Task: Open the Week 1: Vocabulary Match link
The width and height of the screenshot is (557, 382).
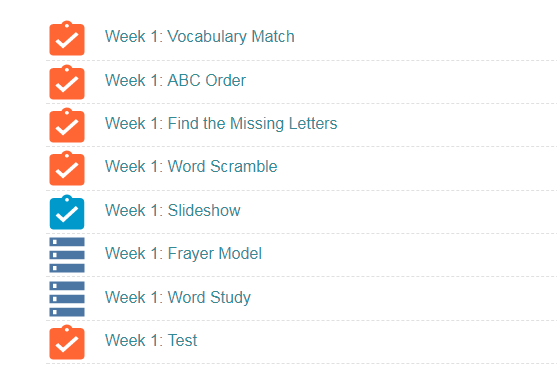Action: pos(200,36)
